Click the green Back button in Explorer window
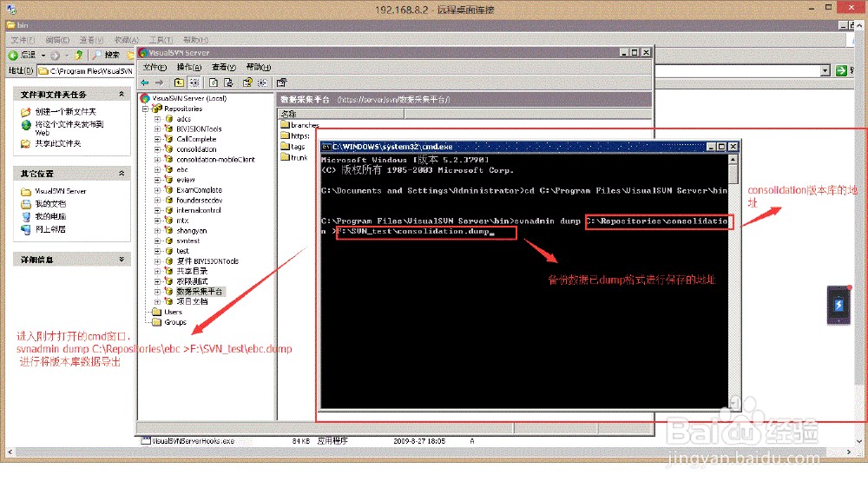 [13, 55]
